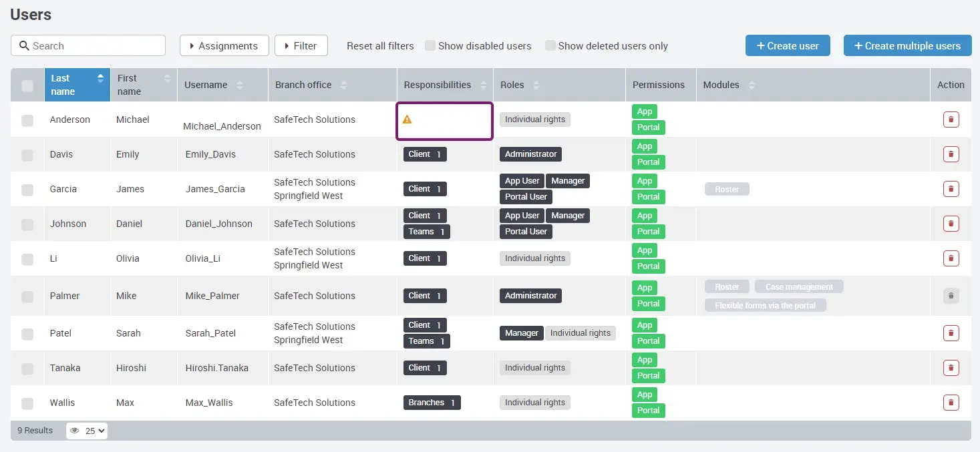Delete the user Michael Anderson
The height and width of the screenshot is (452, 980).
point(951,119)
